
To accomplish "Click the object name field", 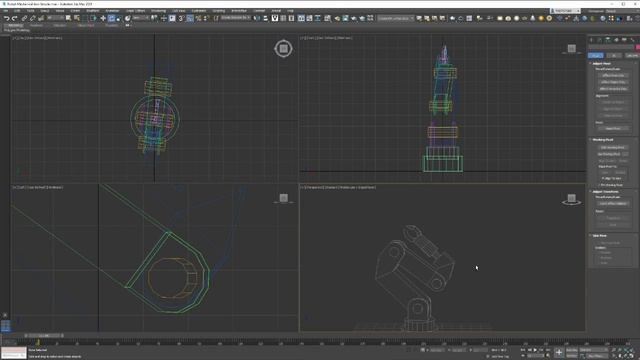I will 611,47.
